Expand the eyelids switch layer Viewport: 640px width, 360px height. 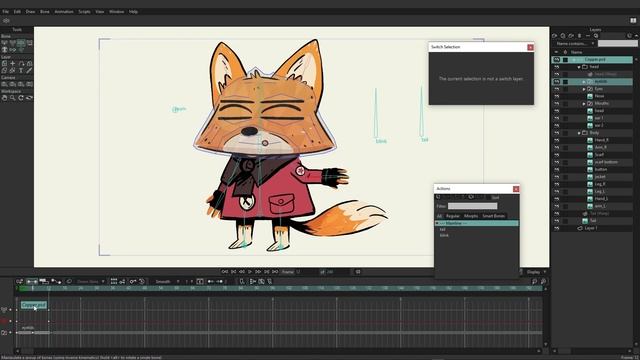(584, 82)
